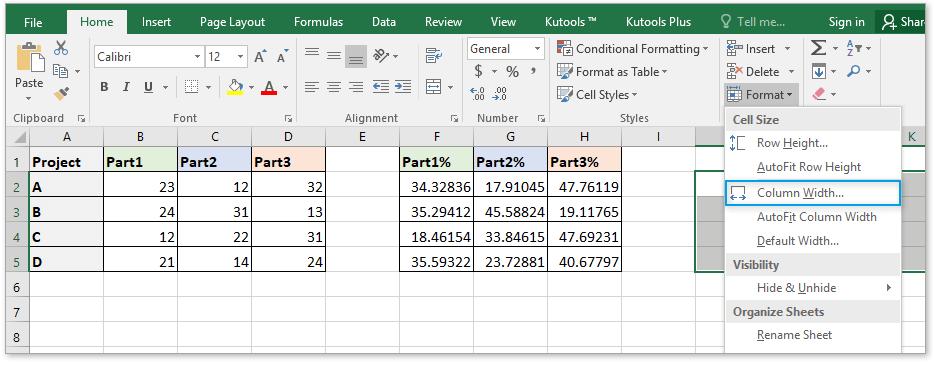Align text right in the Alignment group
Screen dimensions: 934x365
tap(356, 88)
